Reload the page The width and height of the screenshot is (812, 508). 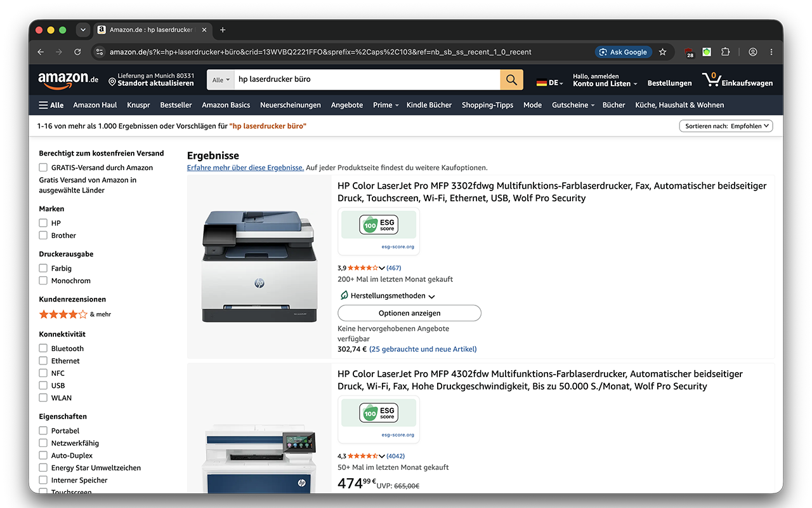coord(77,52)
